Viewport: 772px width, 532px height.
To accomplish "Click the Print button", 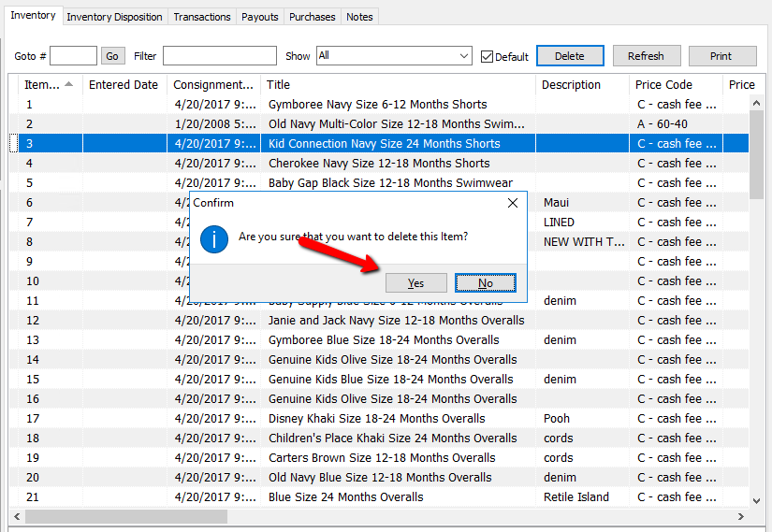I will point(721,56).
